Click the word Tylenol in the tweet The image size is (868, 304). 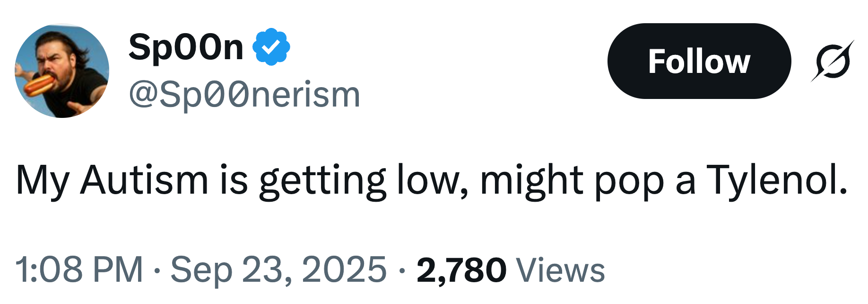(x=777, y=180)
